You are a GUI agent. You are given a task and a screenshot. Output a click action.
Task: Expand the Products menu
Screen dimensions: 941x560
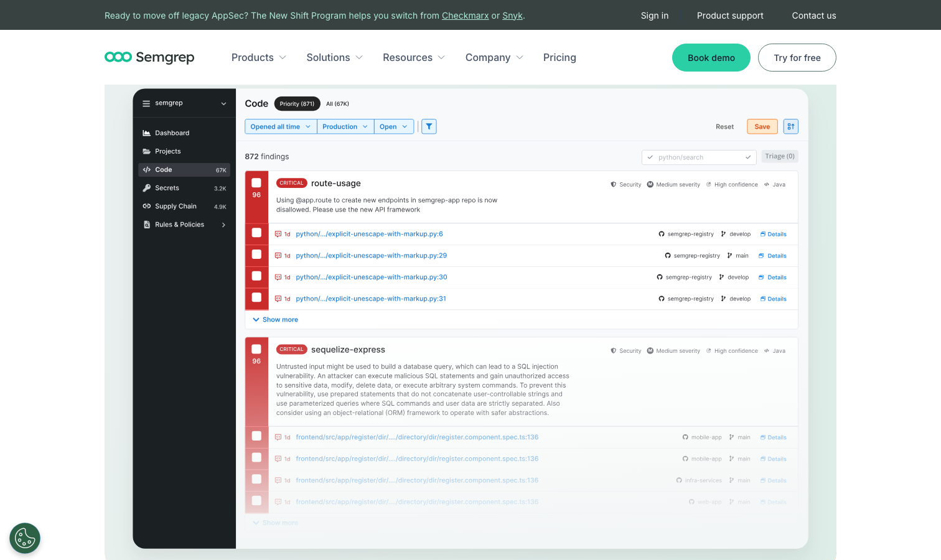tap(259, 57)
